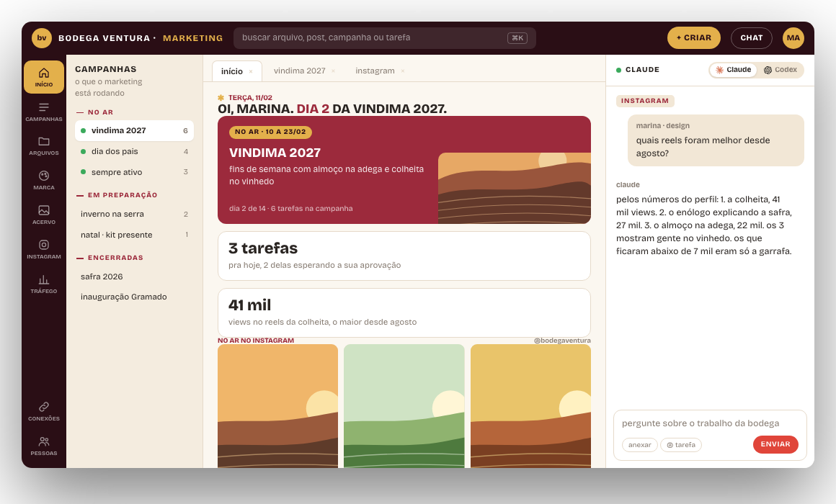Focus the buscar arquivo search field
This screenshot has height=504, width=836.
pyautogui.click(x=384, y=38)
